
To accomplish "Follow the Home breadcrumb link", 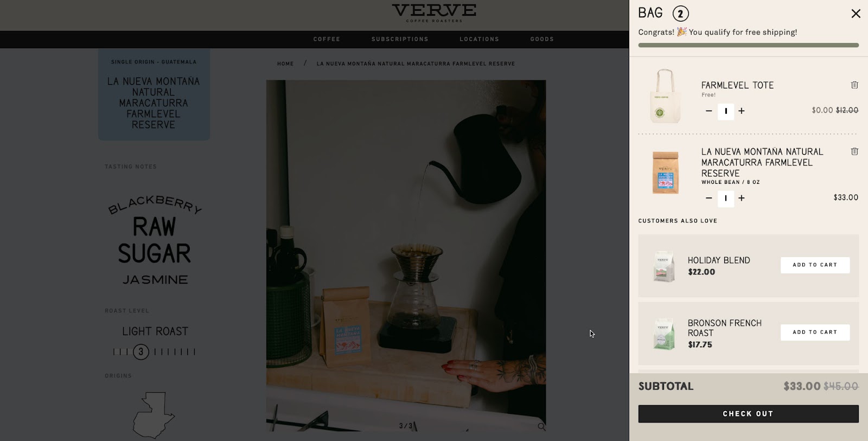I will (x=285, y=63).
